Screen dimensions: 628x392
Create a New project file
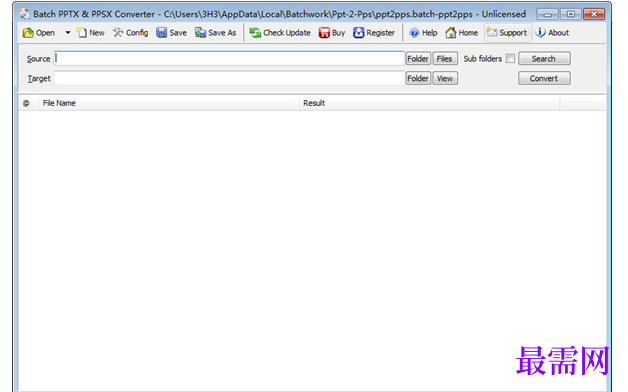[91, 33]
